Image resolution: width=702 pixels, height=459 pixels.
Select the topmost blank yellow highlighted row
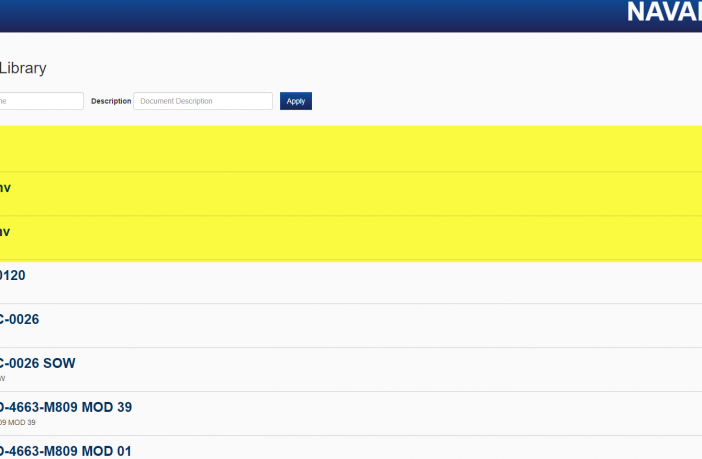(350, 149)
